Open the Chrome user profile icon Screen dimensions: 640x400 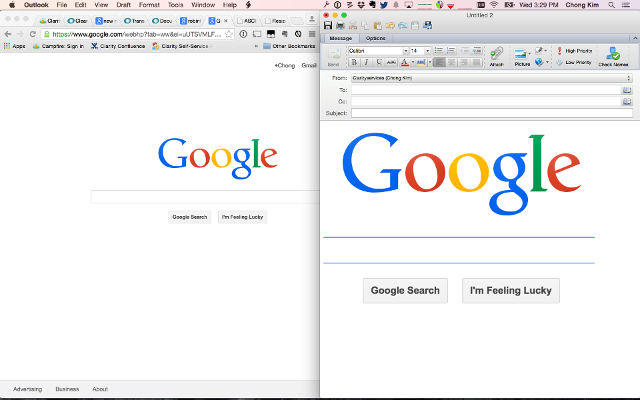tap(312, 19)
